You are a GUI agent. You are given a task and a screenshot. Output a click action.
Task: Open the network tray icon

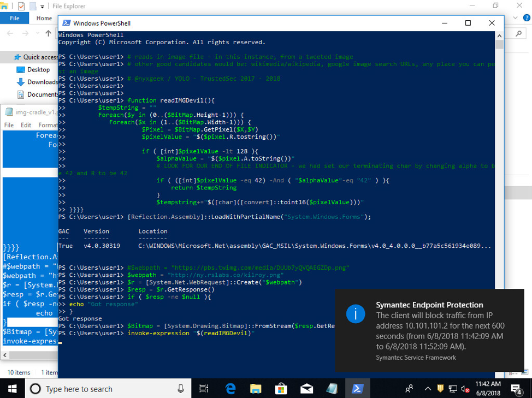pos(453,389)
